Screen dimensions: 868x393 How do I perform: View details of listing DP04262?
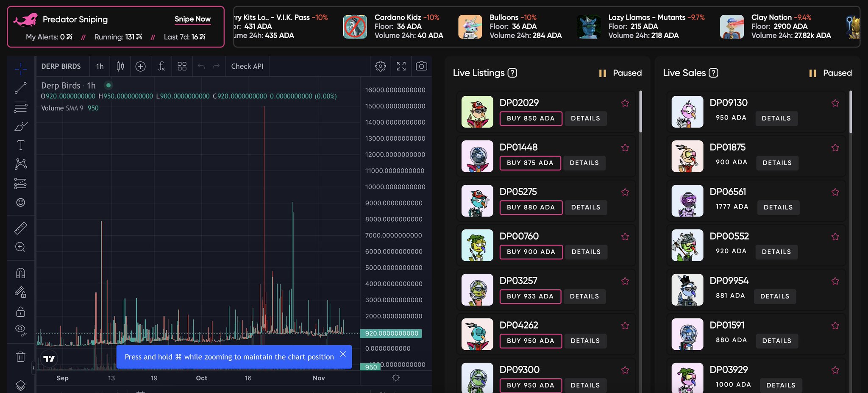click(x=585, y=341)
